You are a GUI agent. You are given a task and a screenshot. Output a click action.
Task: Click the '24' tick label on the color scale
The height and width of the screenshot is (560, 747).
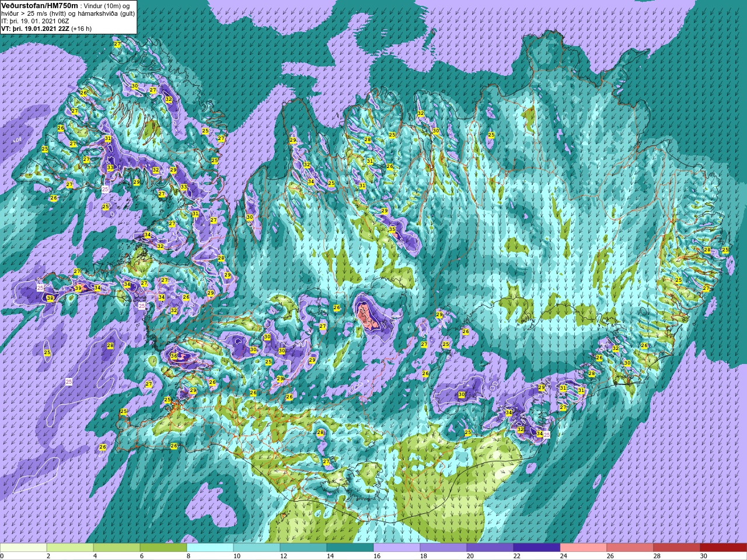point(564,556)
